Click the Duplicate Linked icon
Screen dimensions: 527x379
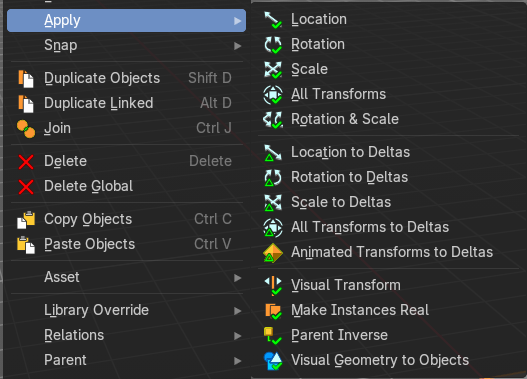pos(26,103)
